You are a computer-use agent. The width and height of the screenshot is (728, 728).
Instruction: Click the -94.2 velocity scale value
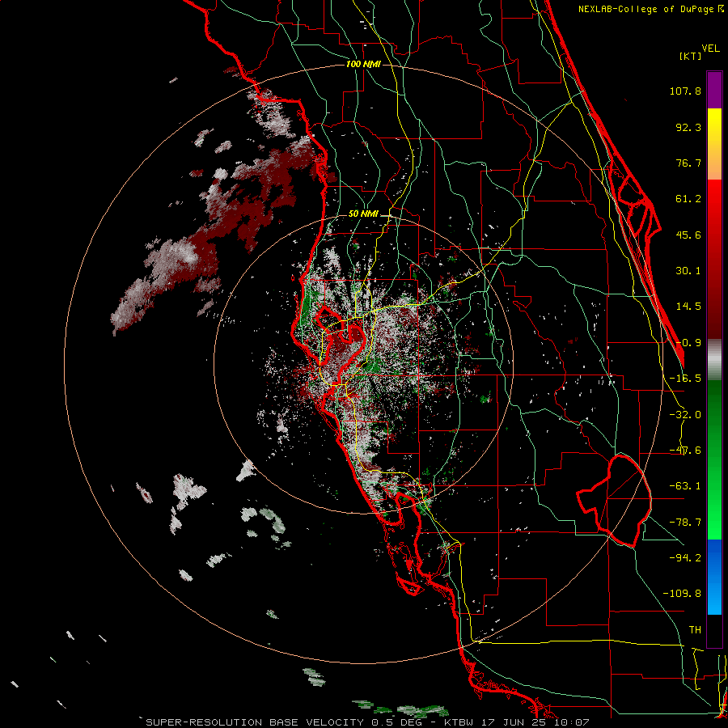(x=685, y=557)
